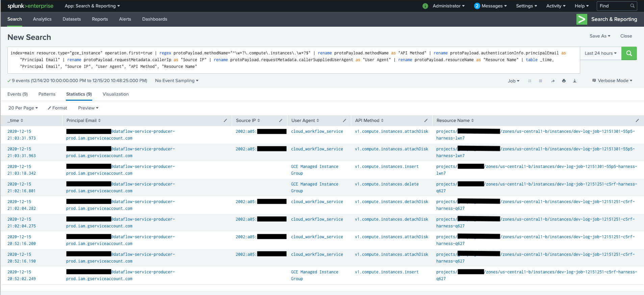This screenshot has height=295, width=644.
Task: Open the Save As dropdown
Action: [600, 36]
